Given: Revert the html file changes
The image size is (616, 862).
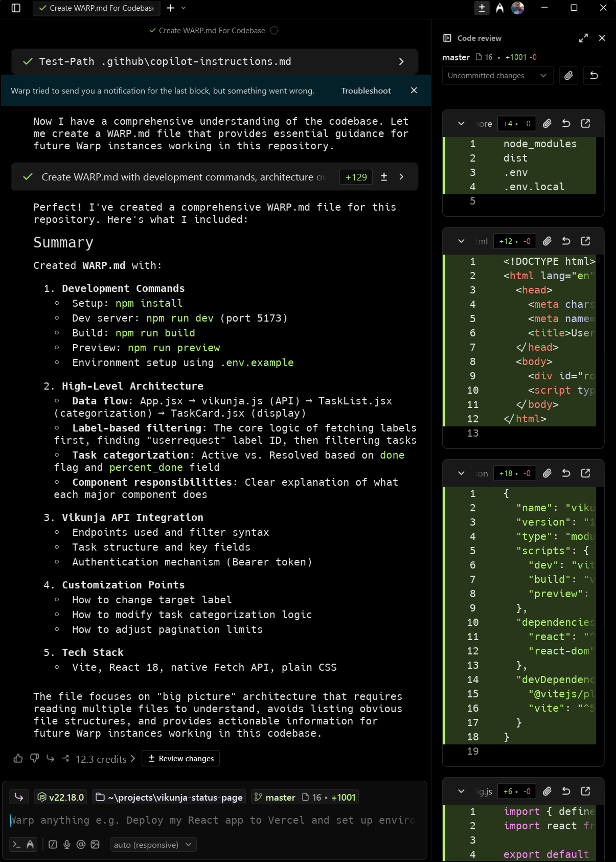Looking at the screenshot, I should tap(566, 241).
